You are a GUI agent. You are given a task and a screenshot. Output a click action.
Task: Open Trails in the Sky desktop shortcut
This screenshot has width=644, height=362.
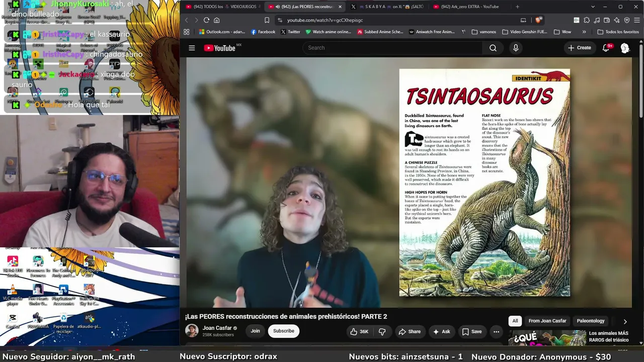(x=89, y=295)
